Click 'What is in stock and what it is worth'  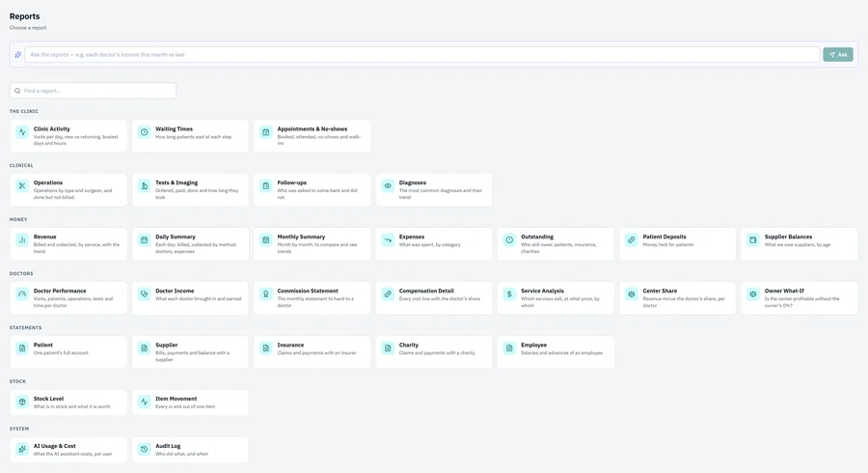[x=72, y=406]
